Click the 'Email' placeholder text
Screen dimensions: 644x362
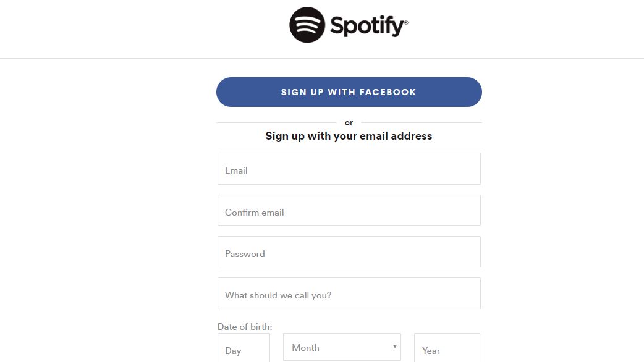(236, 170)
